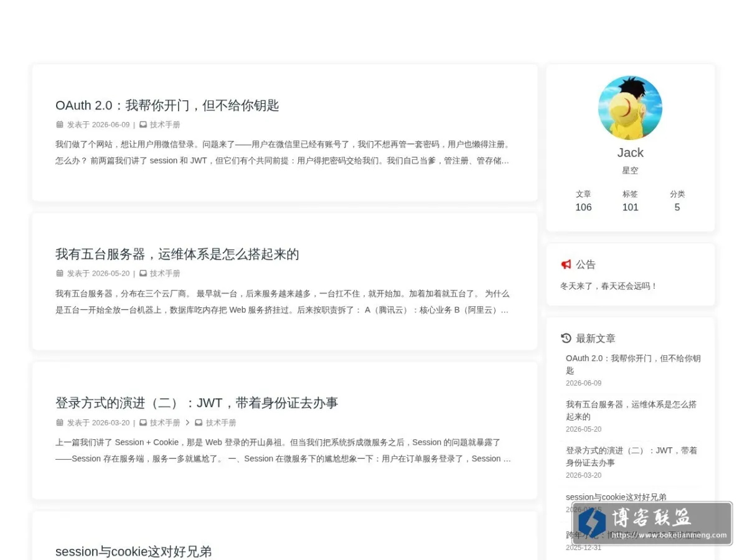The width and height of the screenshot is (747, 560).
Task: Click the calendar icon on the JWT post
Action: (x=60, y=422)
